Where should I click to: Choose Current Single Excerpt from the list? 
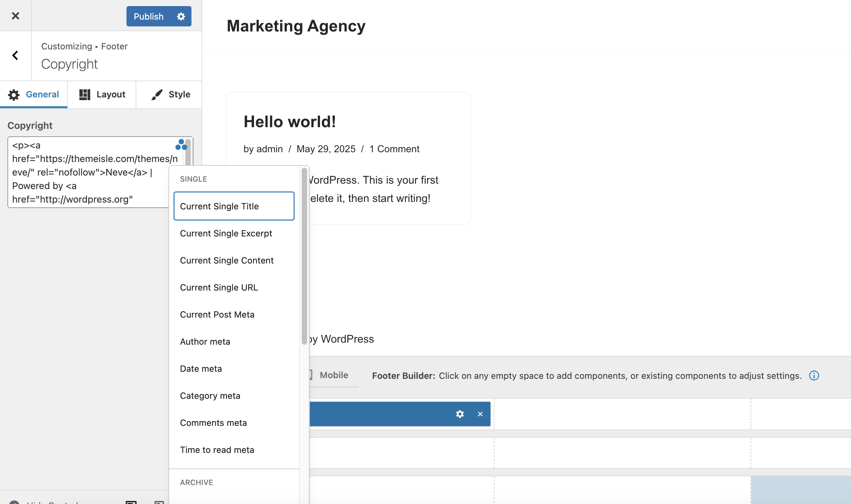coord(226,233)
